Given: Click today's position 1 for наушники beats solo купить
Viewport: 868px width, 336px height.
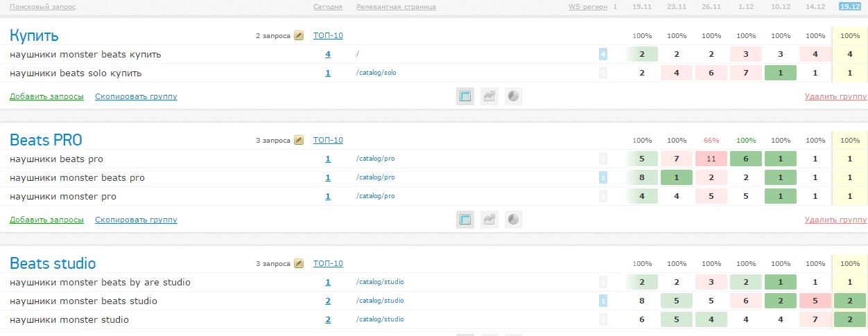Looking at the screenshot, I should click(x=328, y=73).
